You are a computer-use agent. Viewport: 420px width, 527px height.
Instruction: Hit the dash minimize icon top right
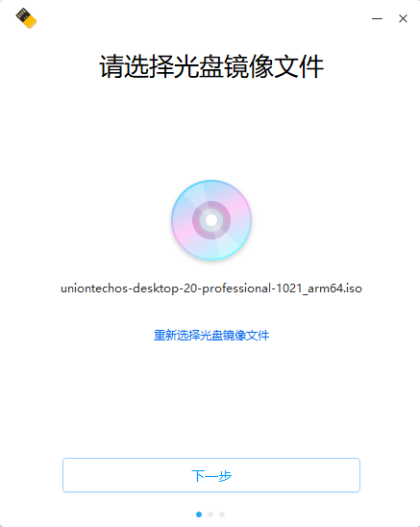point(377,18)
